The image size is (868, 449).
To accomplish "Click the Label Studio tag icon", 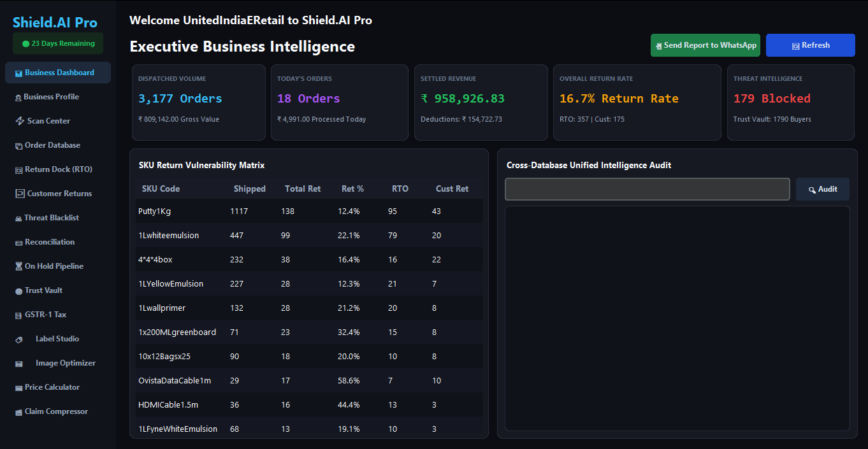I will 19,340.
